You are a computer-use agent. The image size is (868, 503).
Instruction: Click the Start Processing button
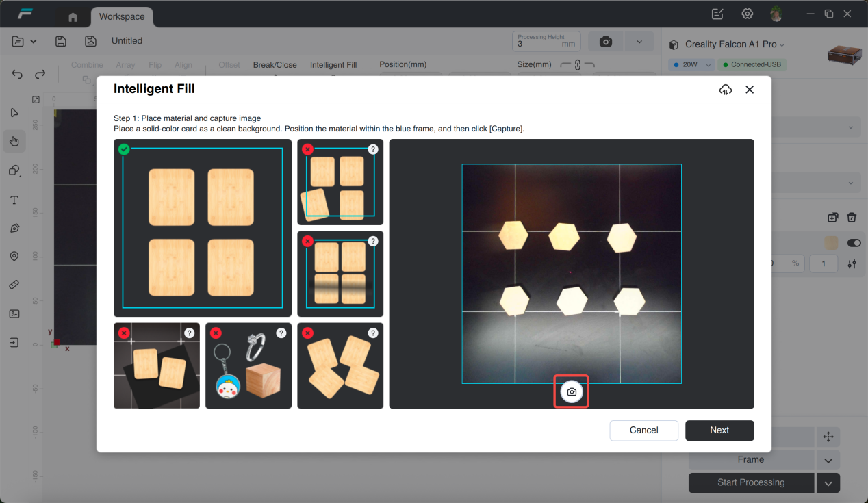[x=751, y=482]
